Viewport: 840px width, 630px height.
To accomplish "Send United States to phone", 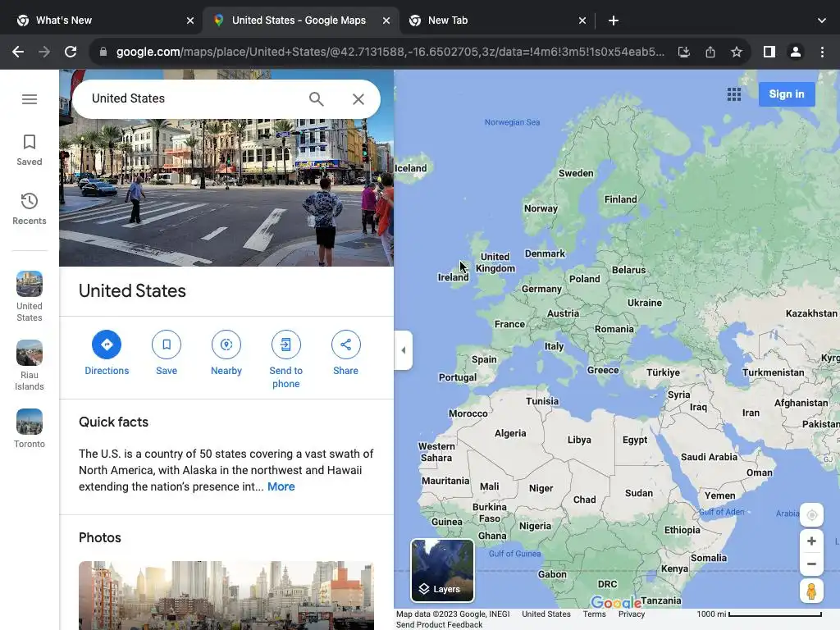I will [x=286, y=359].
